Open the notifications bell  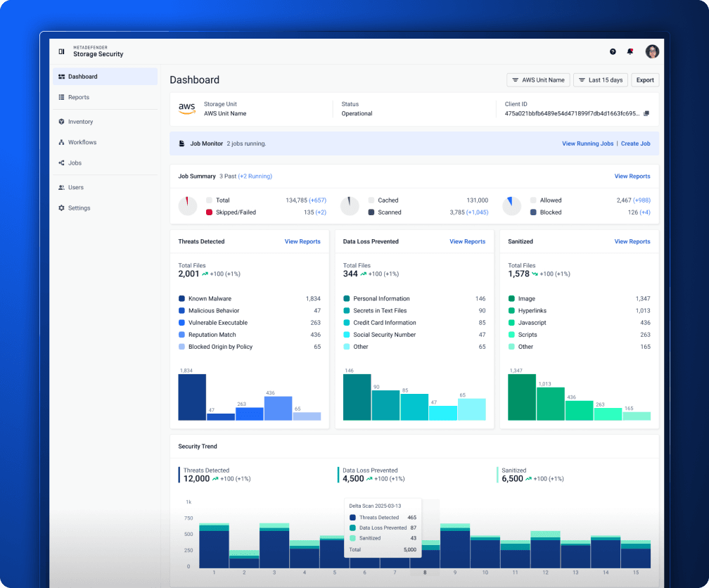630,51
